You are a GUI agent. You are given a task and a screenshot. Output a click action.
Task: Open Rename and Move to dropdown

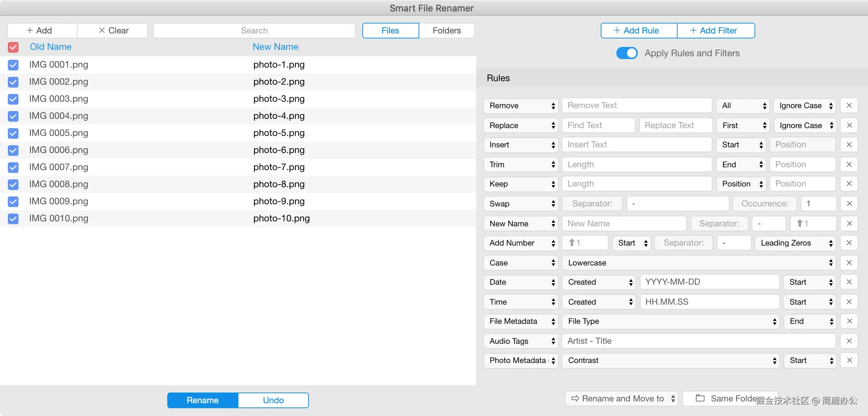pos(622,399)
